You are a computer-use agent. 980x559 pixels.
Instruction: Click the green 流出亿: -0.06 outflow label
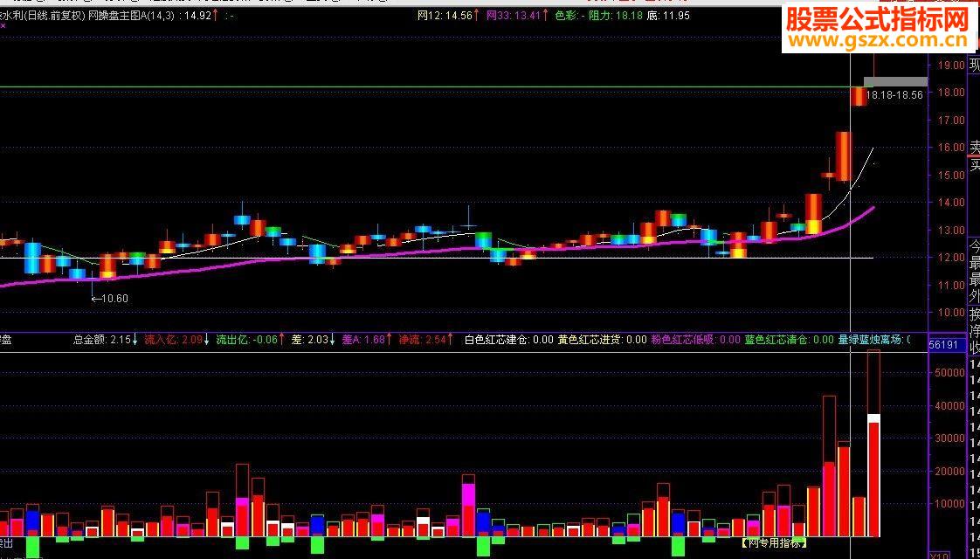[246, 340]
